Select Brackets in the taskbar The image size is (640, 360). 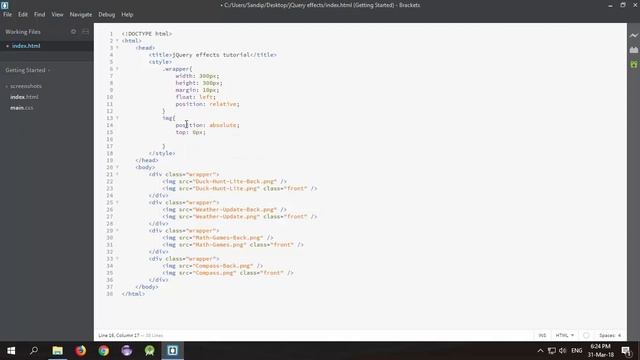(173, 351)
